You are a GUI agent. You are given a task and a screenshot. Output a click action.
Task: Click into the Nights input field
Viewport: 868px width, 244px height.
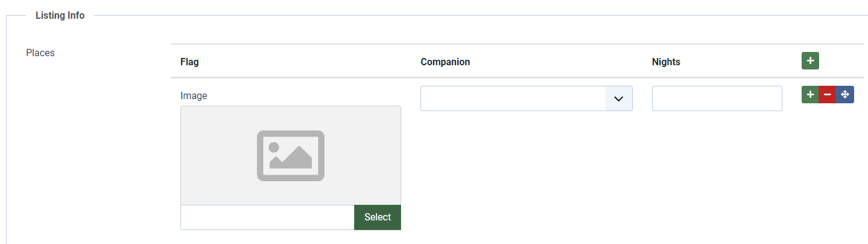717,98
